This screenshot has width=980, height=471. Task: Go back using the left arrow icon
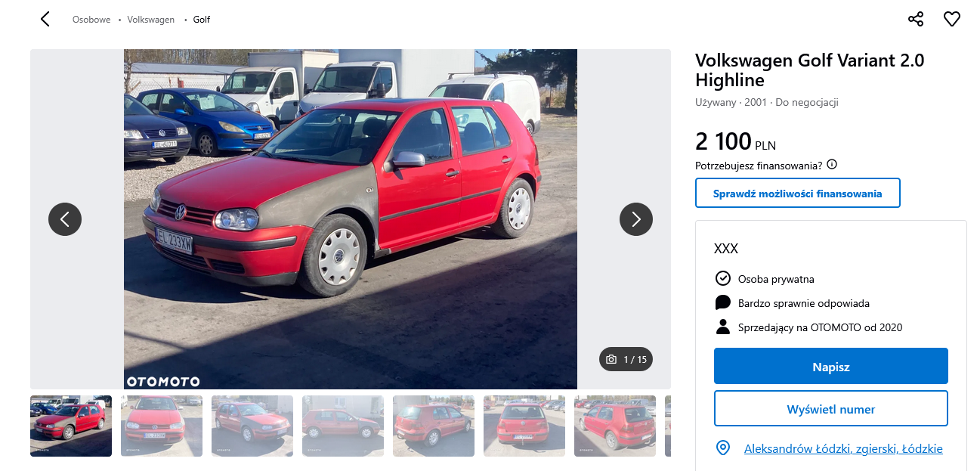click(x=45, y=20)
